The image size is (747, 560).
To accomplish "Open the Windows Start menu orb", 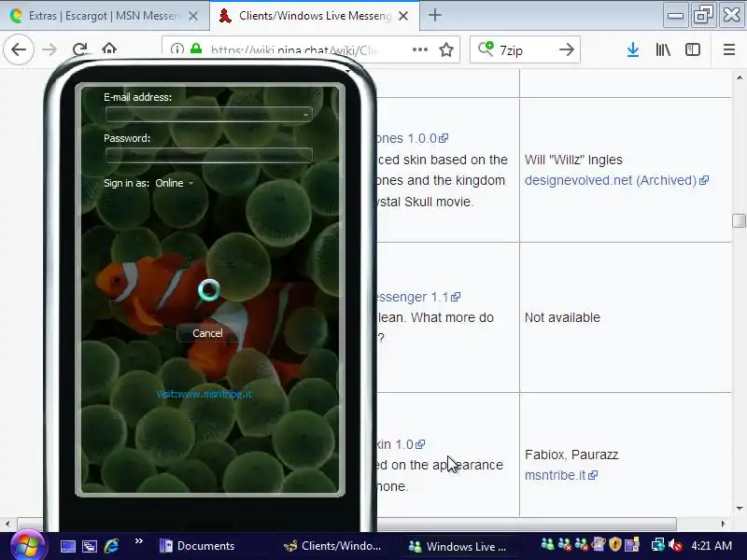I will coord(27,546).
